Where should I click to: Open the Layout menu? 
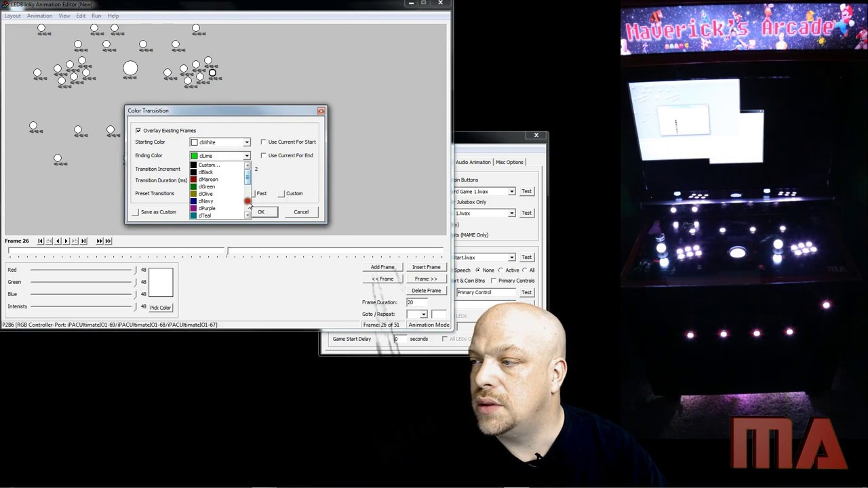click(13, 16)
